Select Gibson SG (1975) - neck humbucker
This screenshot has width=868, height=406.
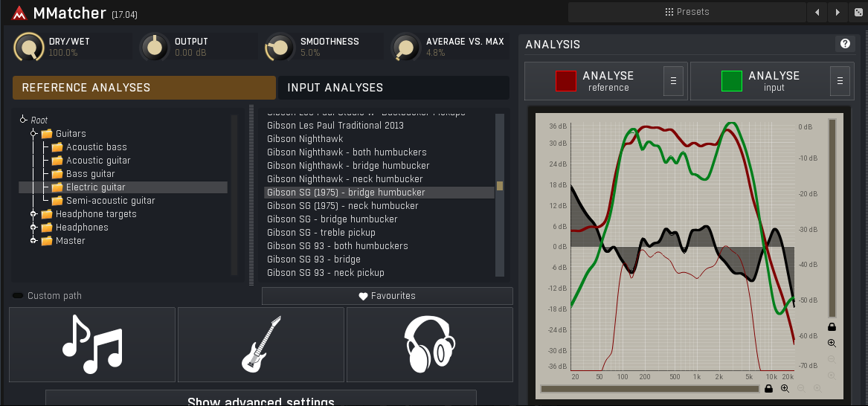click(x=379, y=205)
